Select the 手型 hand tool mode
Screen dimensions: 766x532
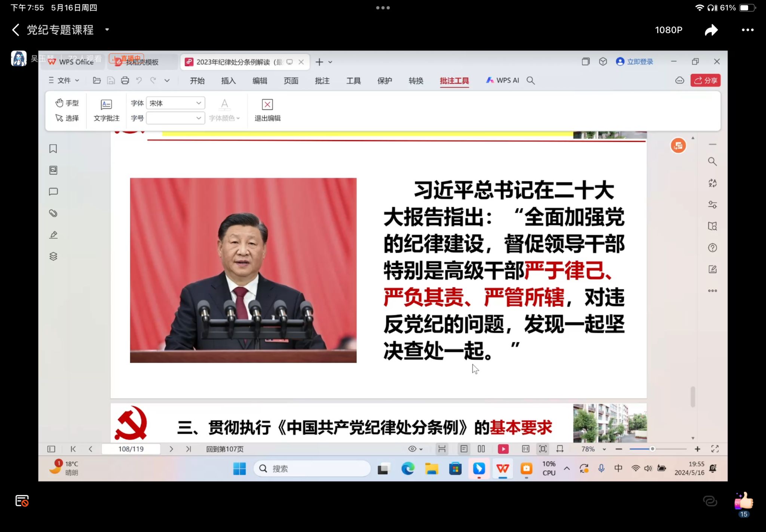click(67, 103)
